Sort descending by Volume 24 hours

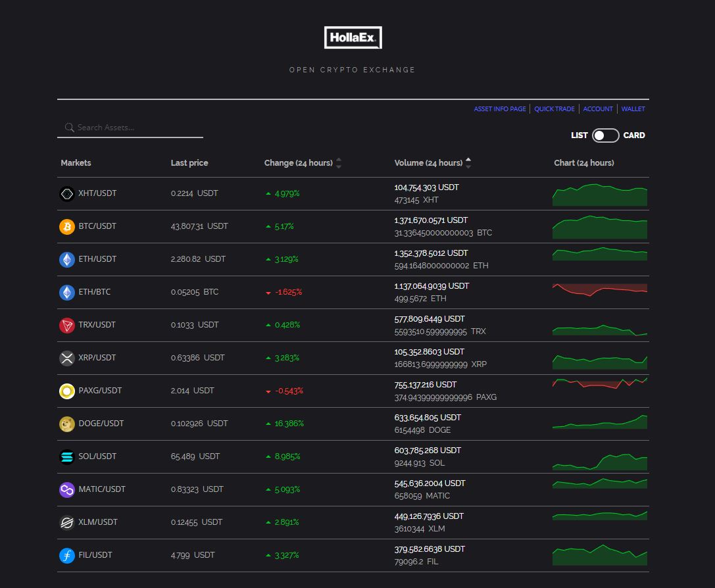(x=468, y=165)
